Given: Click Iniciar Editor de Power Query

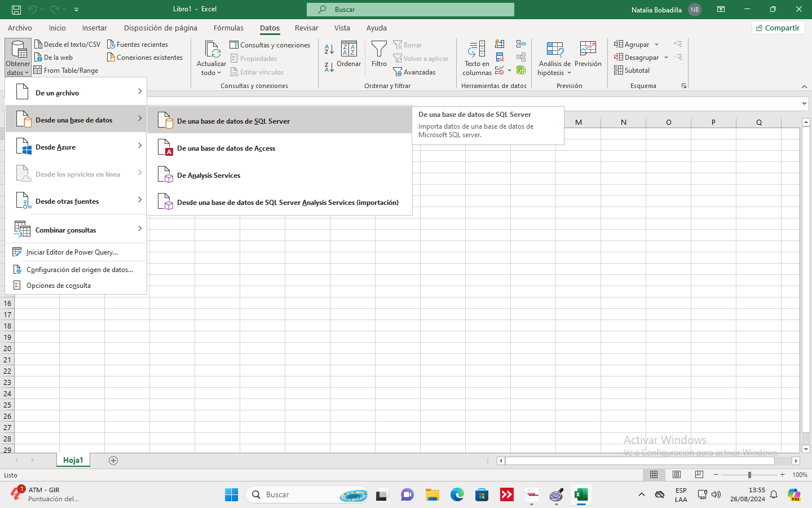Looking at the screenshot, I should 72,252.
